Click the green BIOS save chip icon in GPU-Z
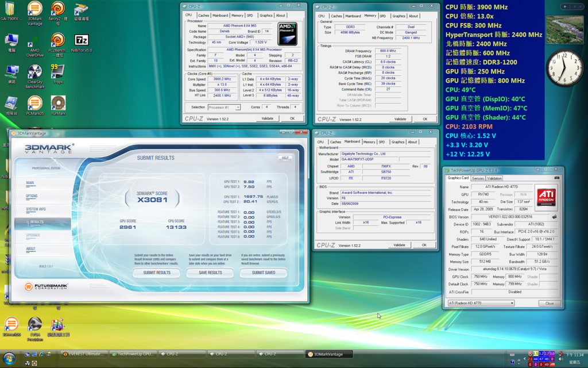588x368 pixels. pos(554,217)
